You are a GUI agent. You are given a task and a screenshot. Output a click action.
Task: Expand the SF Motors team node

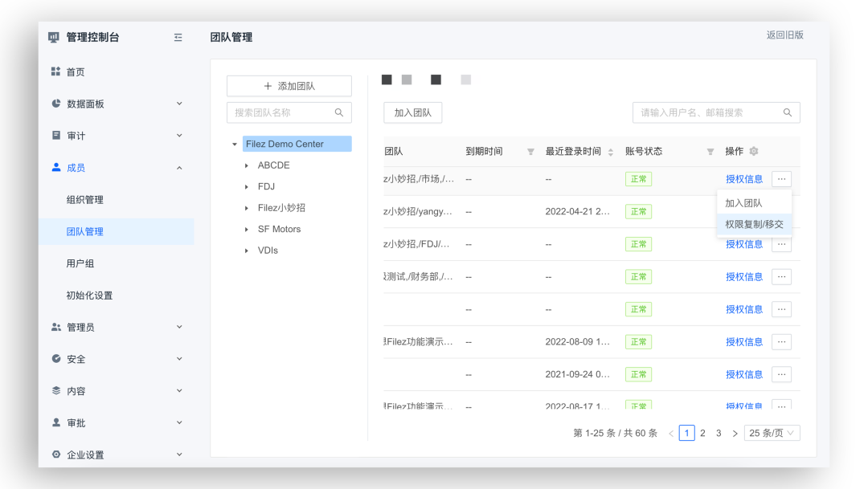point(247,229)
